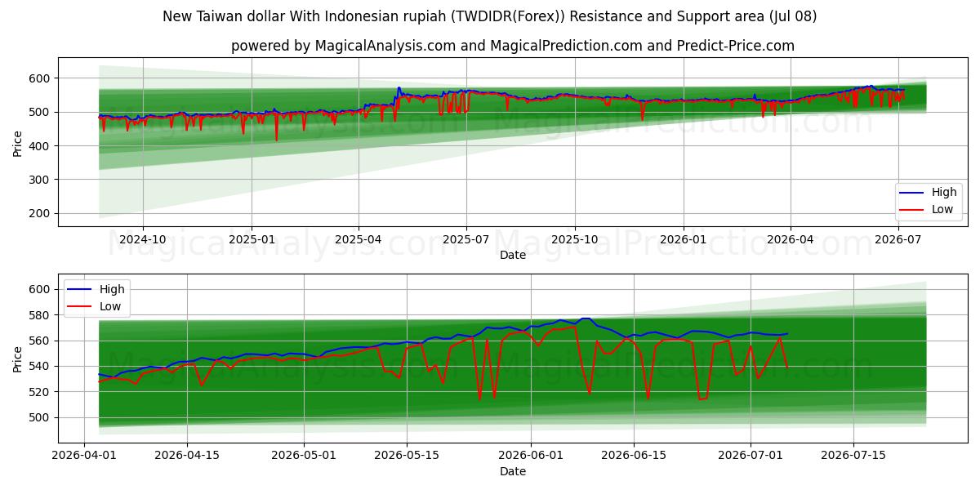This screenshot has width=980, height=490.
Task: Click the '2024-10' tick label
Action: (x=143, y=239)
